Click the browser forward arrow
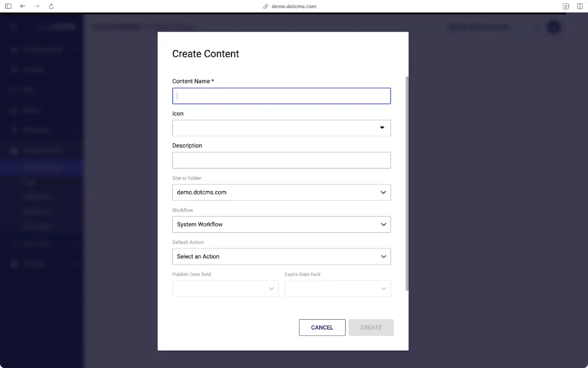588x368 pixels. pos(37,6)
